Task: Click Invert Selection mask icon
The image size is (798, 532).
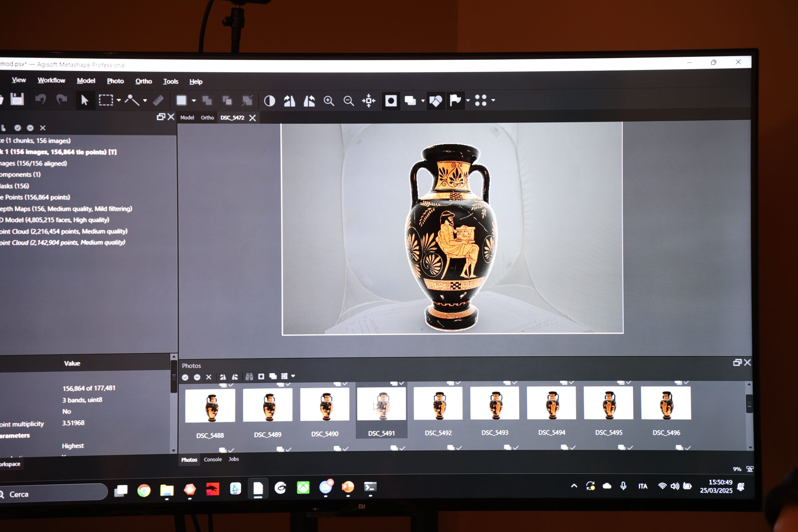Action: coord(247,100)
